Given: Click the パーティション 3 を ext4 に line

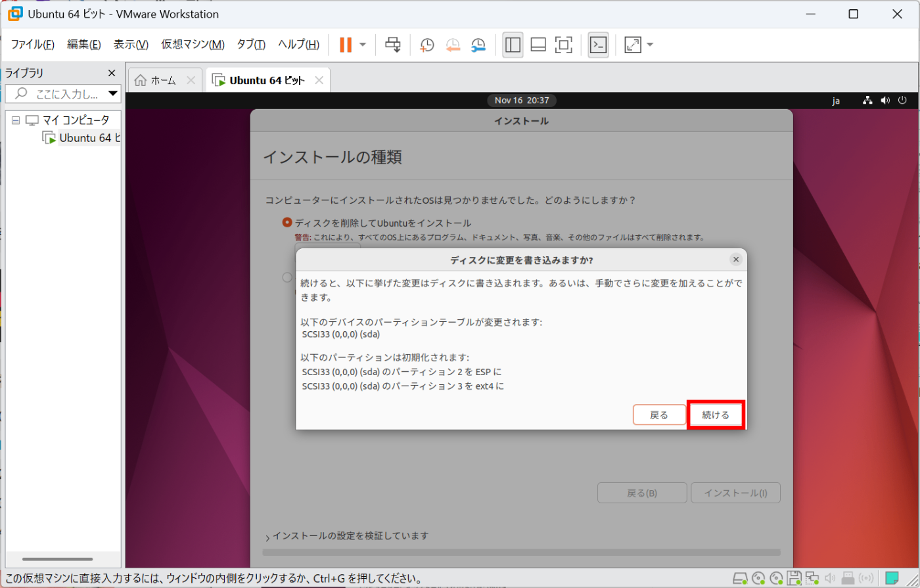Looking at the screenshot, I should click(403, 386).
